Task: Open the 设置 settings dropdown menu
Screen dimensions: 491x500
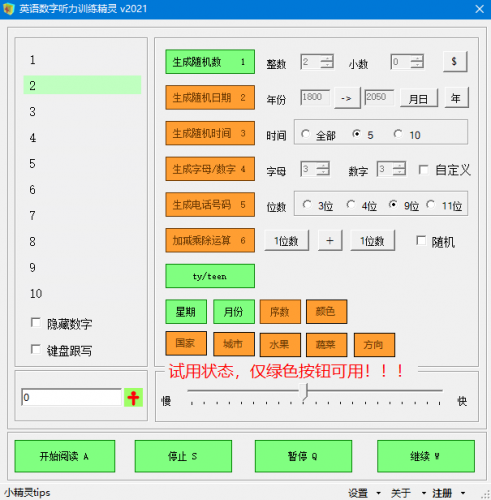Action: 364,493
